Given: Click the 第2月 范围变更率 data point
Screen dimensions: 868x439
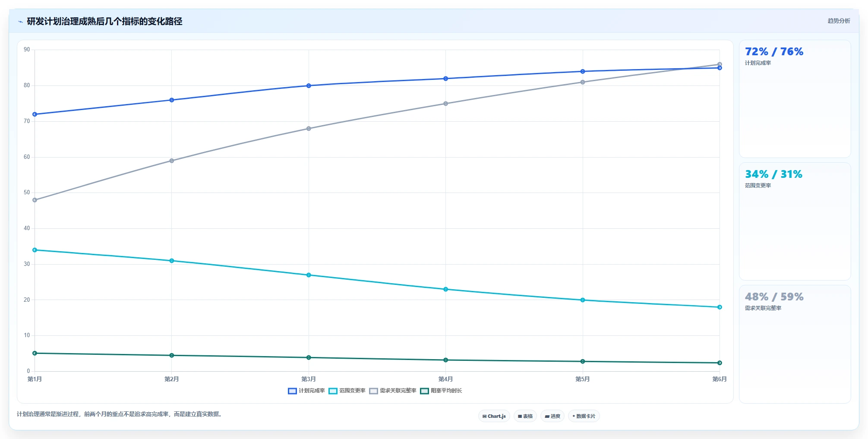Looking at the screenshot, I should pyautogui.click(x=172, y=261).
